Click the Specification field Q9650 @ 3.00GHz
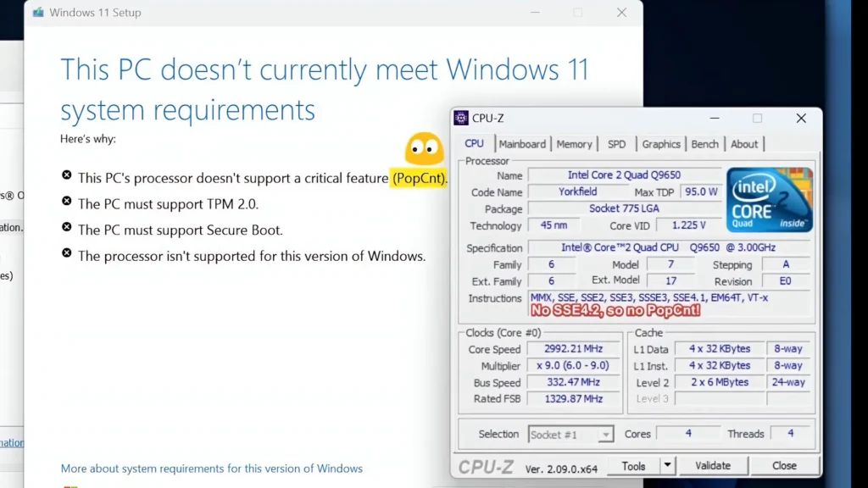The width and height of the screenshot is (868, 488). point(669,247)
